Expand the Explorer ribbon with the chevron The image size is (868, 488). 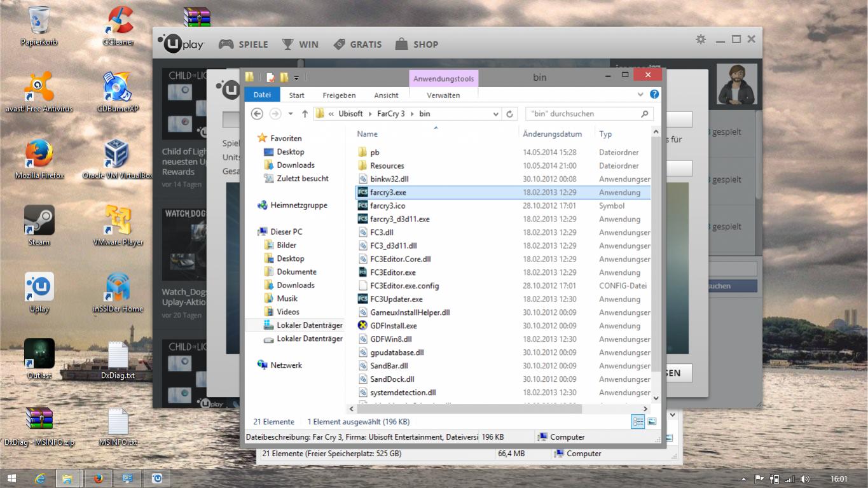click(640, 95)
